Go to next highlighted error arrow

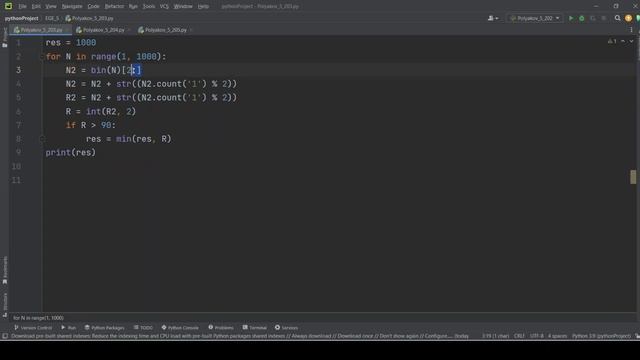[x=631, y=41]
